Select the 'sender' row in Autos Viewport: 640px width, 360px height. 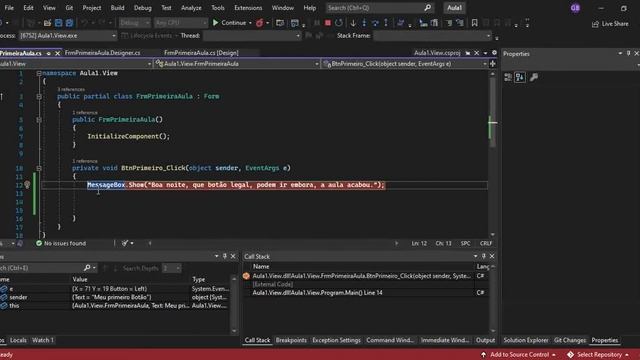pos(114,297)
